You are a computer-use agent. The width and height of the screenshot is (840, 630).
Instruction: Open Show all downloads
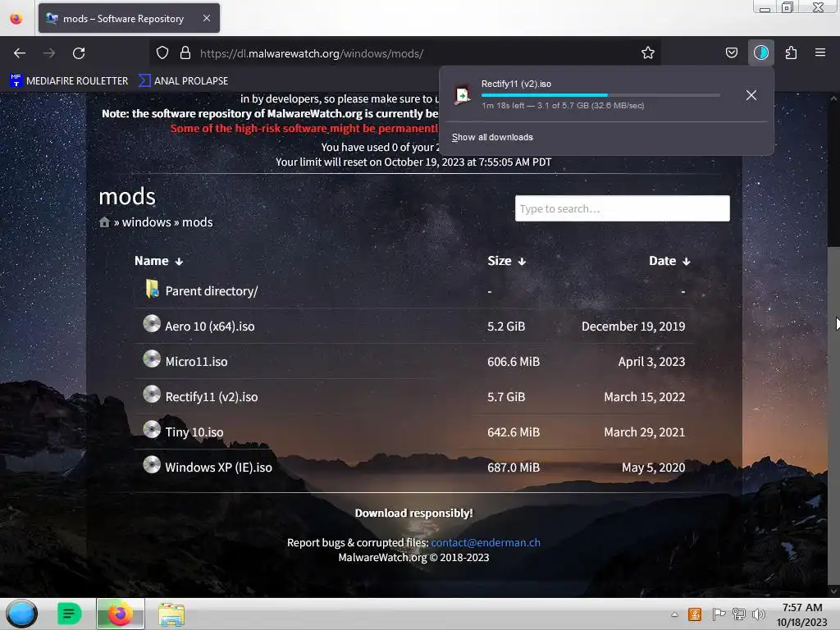coord(492,137)
